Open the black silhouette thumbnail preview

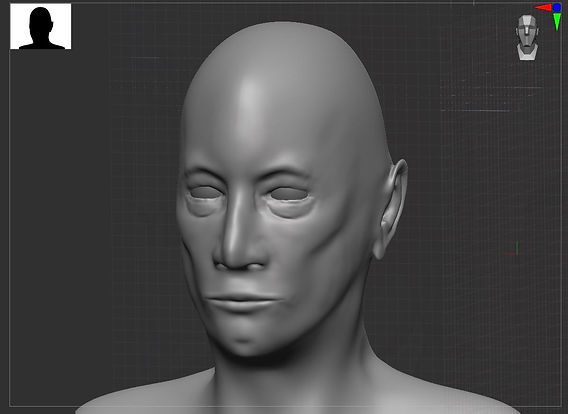point(41,26)
